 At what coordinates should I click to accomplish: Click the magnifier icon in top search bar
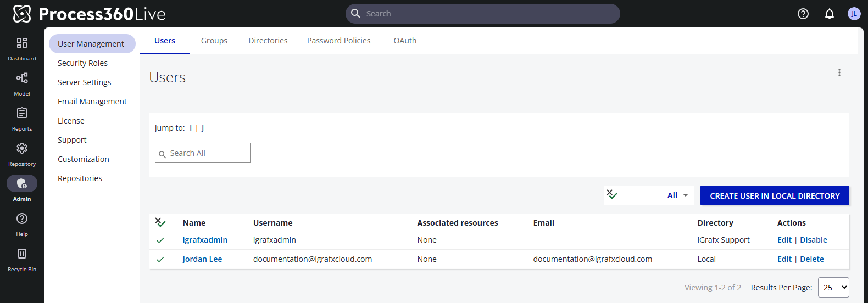point(355,14)
